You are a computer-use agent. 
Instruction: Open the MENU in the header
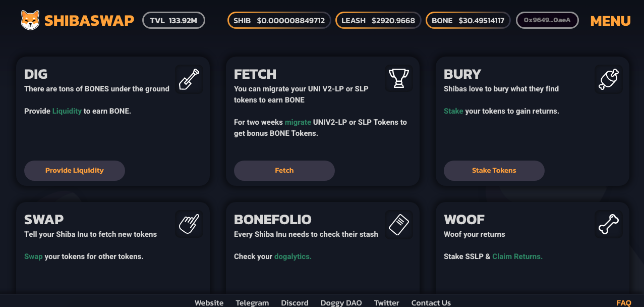tap(610, 21)
